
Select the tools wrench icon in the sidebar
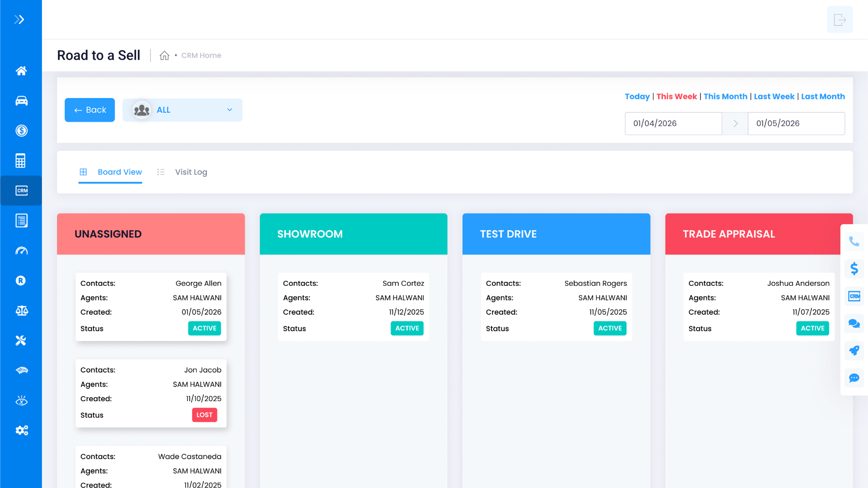(x=21, y=340)
